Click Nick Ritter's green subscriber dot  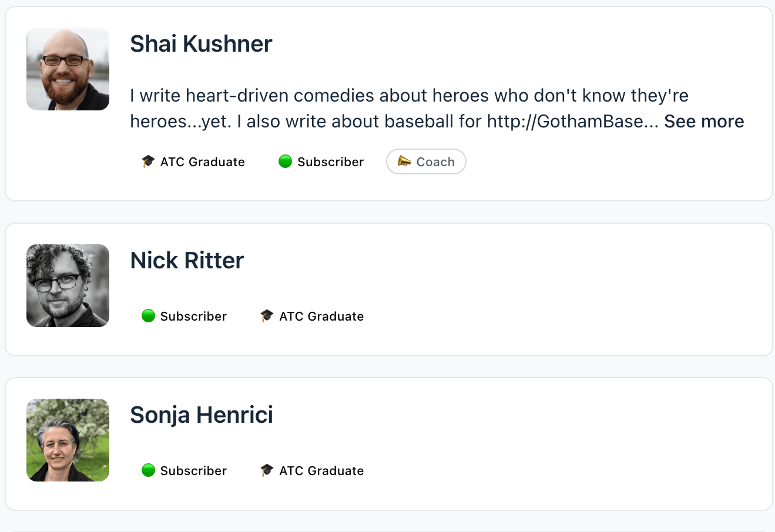[x=148, y=316]
